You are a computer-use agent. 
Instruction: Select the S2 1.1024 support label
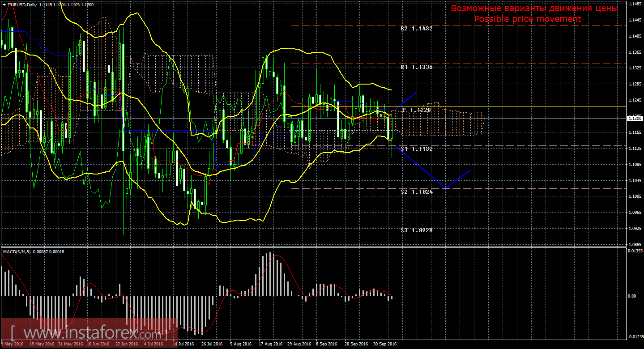pos(417,192)
